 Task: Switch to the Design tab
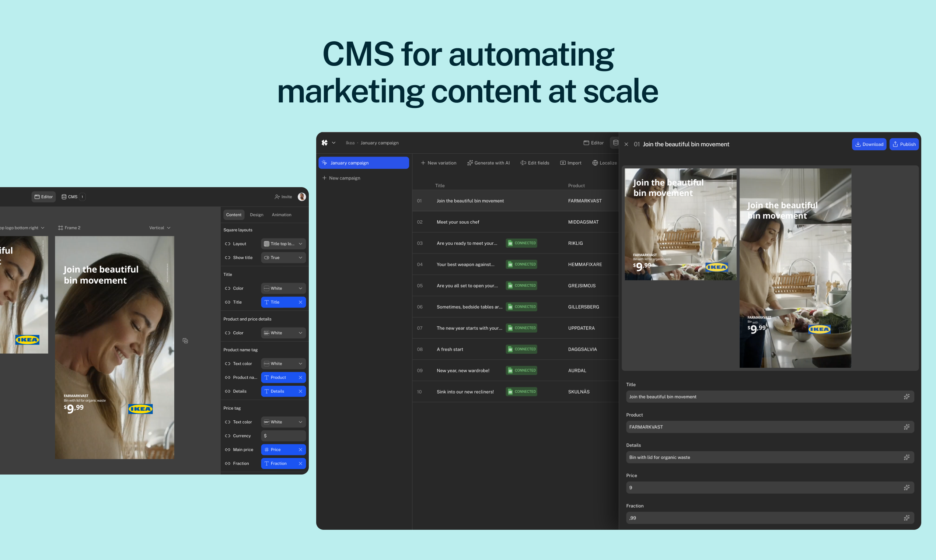pyautogui.click(x=256, y=214)
